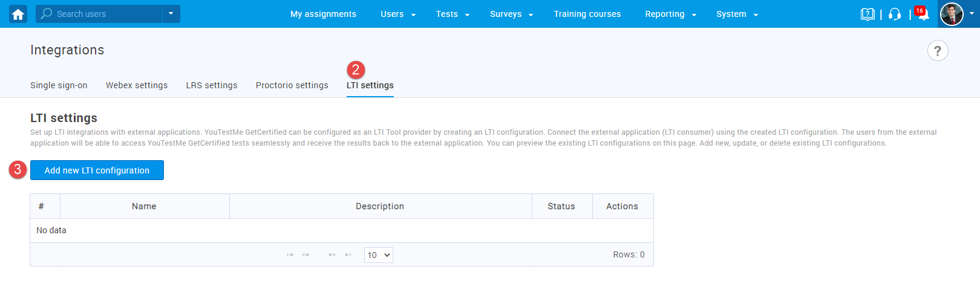Go to first page of table
Image resolution: width=980 pixels, height=281 pixels.
290,255
